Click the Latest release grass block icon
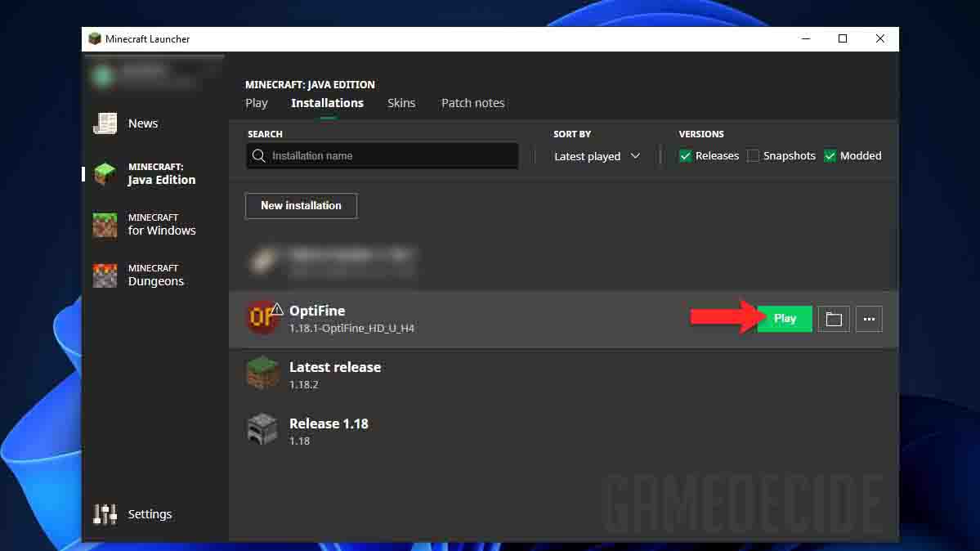The height and width of the screenshot is (551, 980). 262,374
